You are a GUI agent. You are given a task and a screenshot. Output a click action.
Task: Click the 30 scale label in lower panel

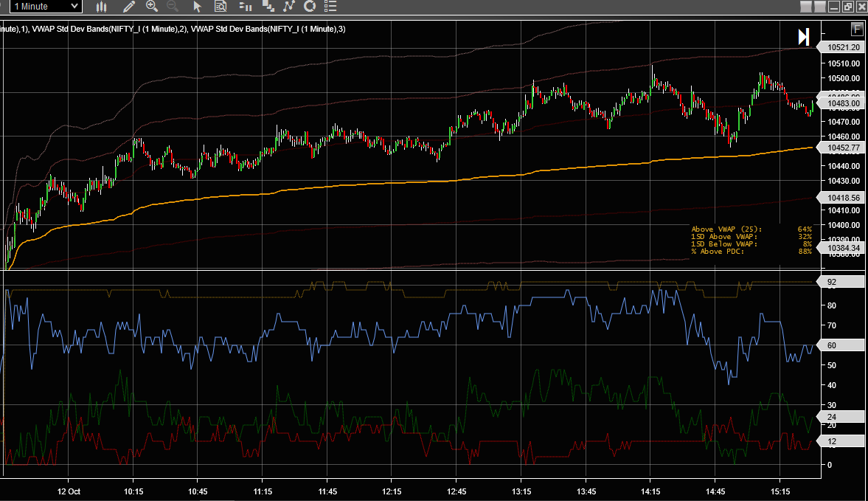coord(831,405)
